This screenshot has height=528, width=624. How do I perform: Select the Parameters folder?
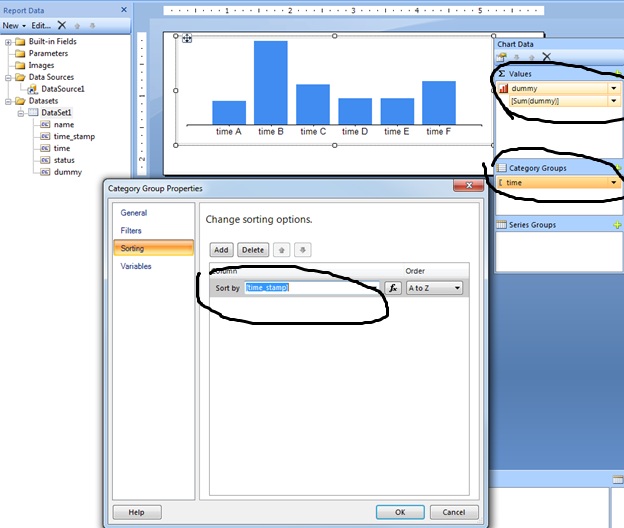pyautogui.click(x=48, y=53)
